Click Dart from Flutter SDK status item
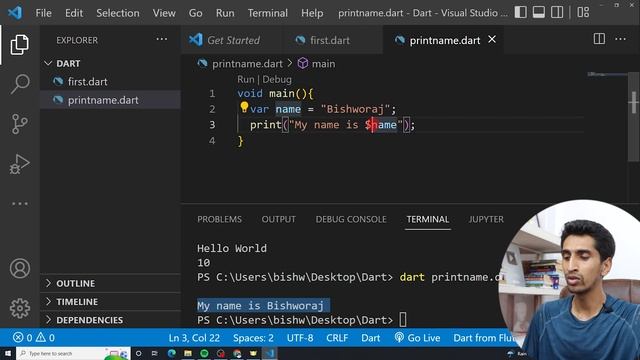This screenshot has height=360, width=640. click(484, 338)
